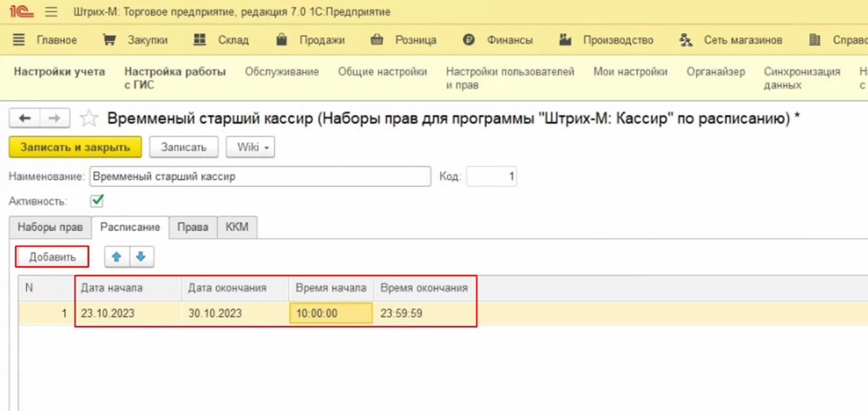Add form to favorites with star icon
Screen dimensions: 868x411
tap(89, 119)
